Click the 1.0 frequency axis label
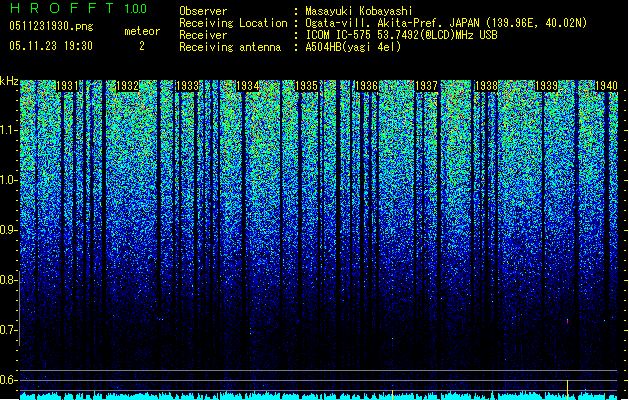 8,180
